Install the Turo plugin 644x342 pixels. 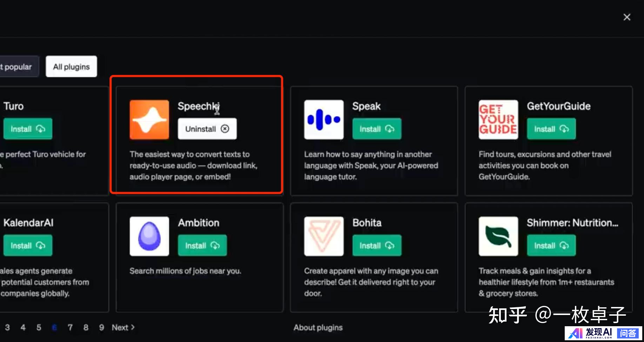coord(28,129)
